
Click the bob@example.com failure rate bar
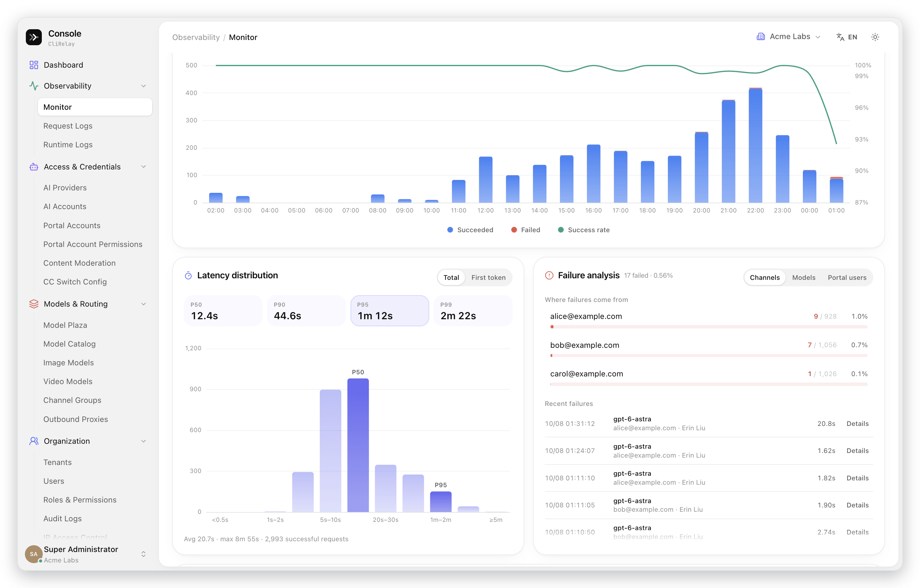click(x=709, y=356)
